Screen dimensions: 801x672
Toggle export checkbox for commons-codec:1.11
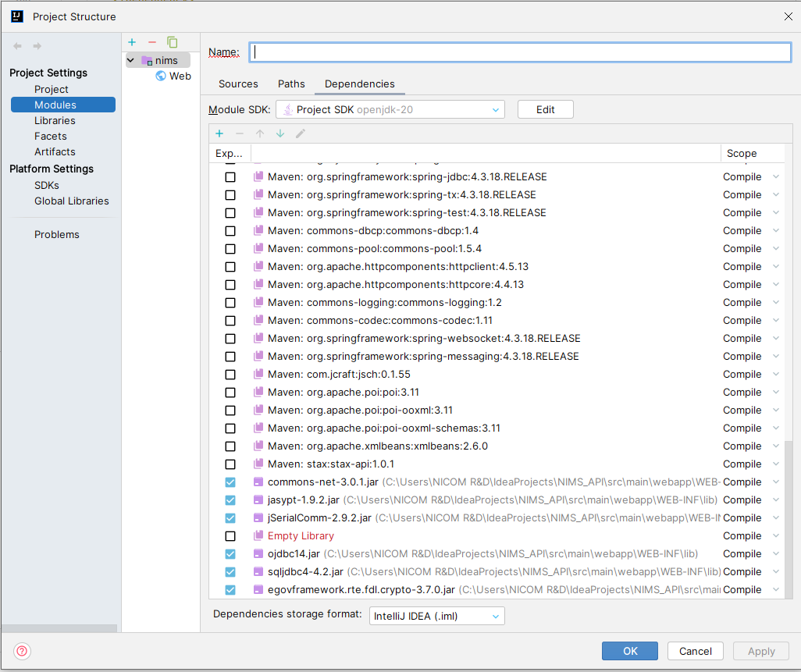click(230, 321)
